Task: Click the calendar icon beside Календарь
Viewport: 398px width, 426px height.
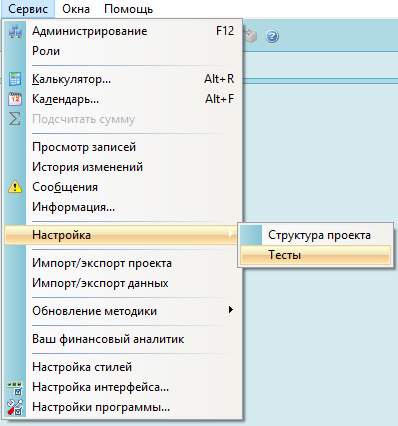Action: coord(15,99)
